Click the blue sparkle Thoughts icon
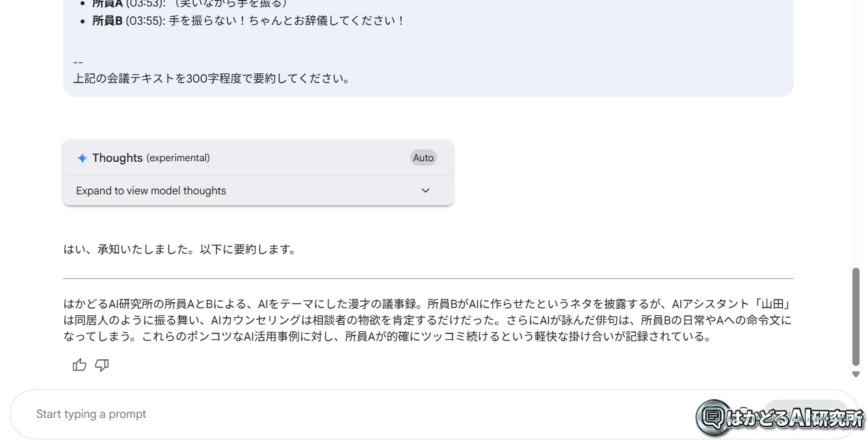Viewport: 868px width, 440px height. tap(82, 158)
